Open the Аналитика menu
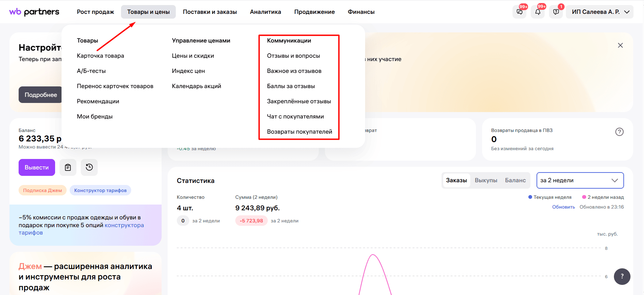The width and height of the screenshot is (644, 295). pos(265,12)
